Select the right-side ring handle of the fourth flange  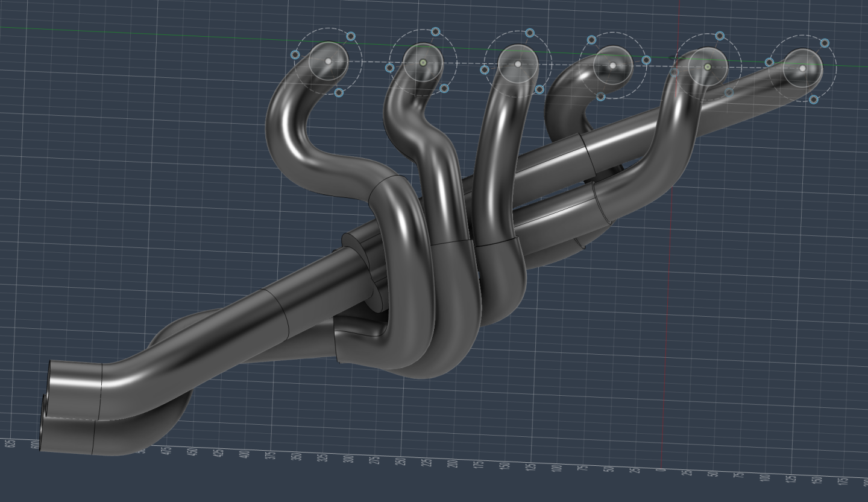[x=646, y=60]
